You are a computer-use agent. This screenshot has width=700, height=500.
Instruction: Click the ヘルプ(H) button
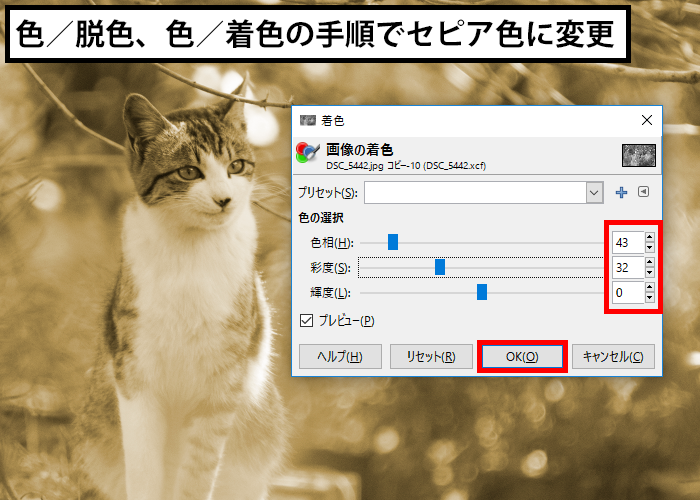340,356
